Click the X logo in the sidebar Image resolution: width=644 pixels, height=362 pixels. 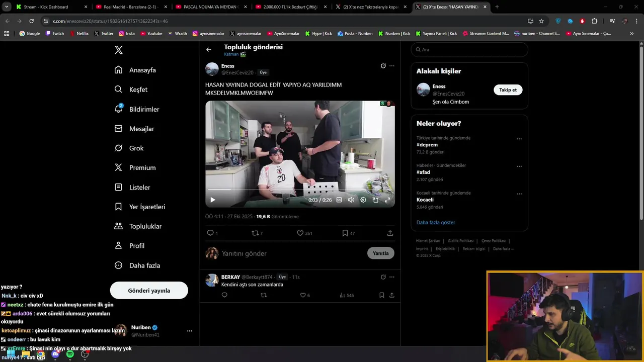(x=118, y=50)
